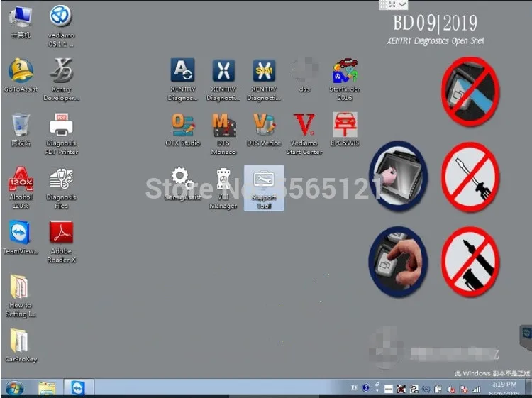532x398 pixels.
Task: Launch the DTS Venice shortcut
Action: 264,130
